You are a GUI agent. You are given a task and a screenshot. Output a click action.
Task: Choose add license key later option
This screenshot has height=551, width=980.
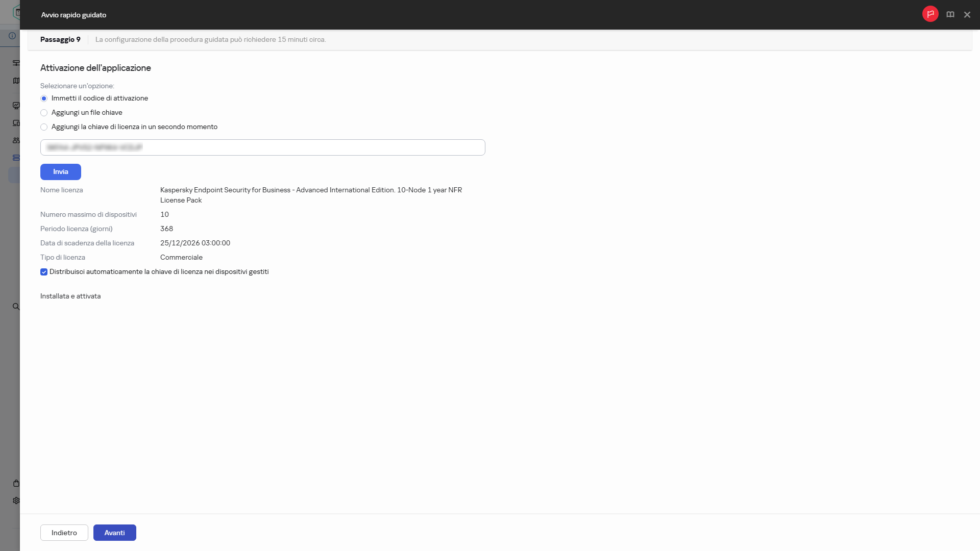(x=44, y=127)
